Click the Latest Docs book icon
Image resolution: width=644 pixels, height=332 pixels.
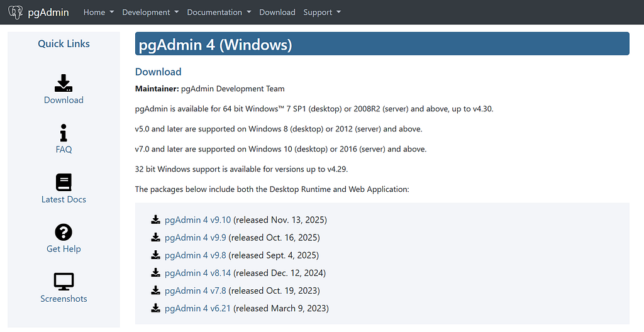[x=64, y=182]
